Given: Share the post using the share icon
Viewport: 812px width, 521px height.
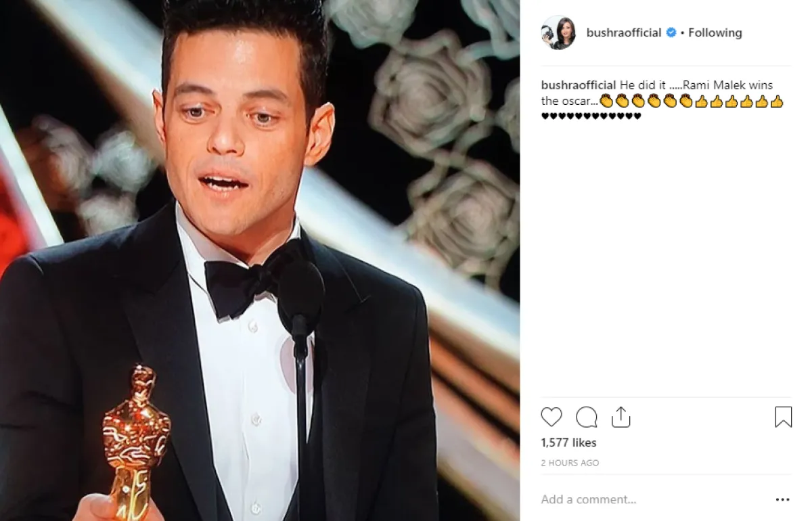Looking at the screenshot, I should click(x=621, y=417).
